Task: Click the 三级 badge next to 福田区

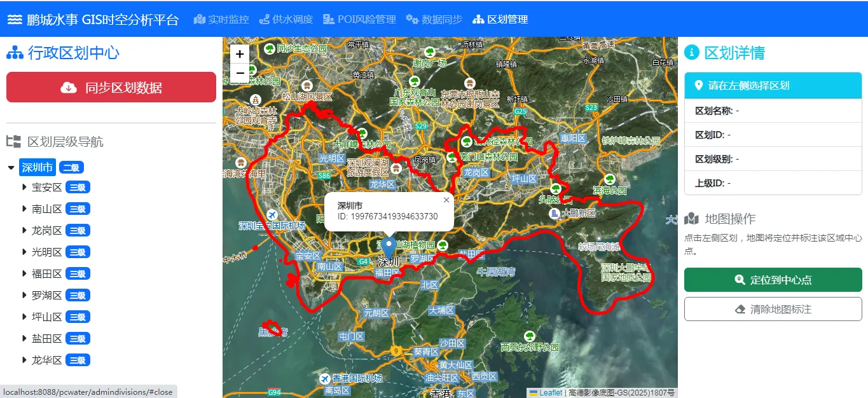Action: pos(78,273)
